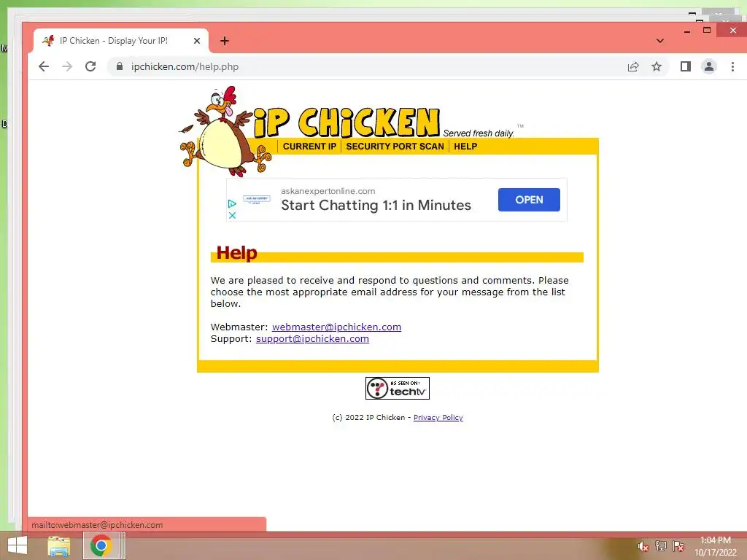Close the Chrome window
This screenshot has height=560, width=747.
[732, 31]
